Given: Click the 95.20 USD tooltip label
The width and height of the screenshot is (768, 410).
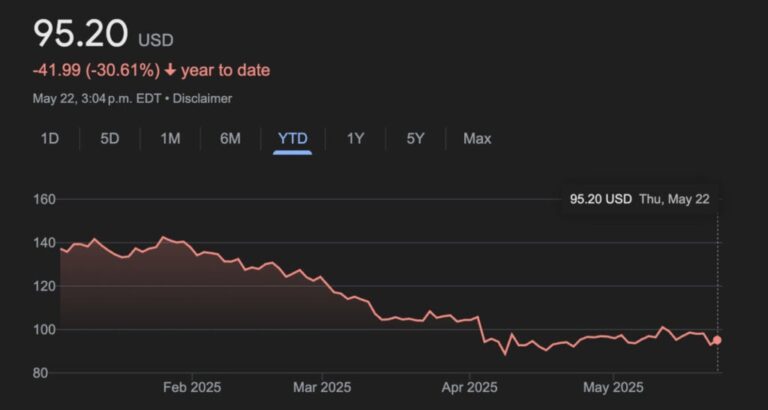Looking at the screenshot, I should pyautogui.click(x=600, y=199).
